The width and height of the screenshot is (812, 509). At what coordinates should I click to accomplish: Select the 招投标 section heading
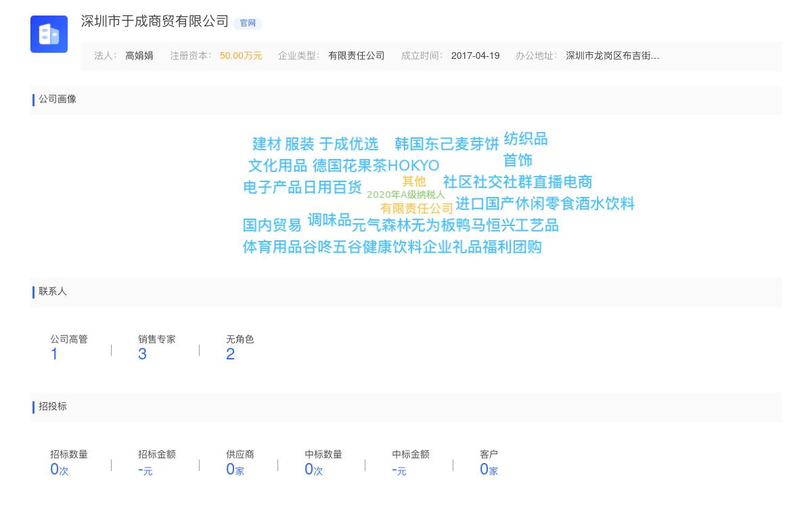coord(53,406)
